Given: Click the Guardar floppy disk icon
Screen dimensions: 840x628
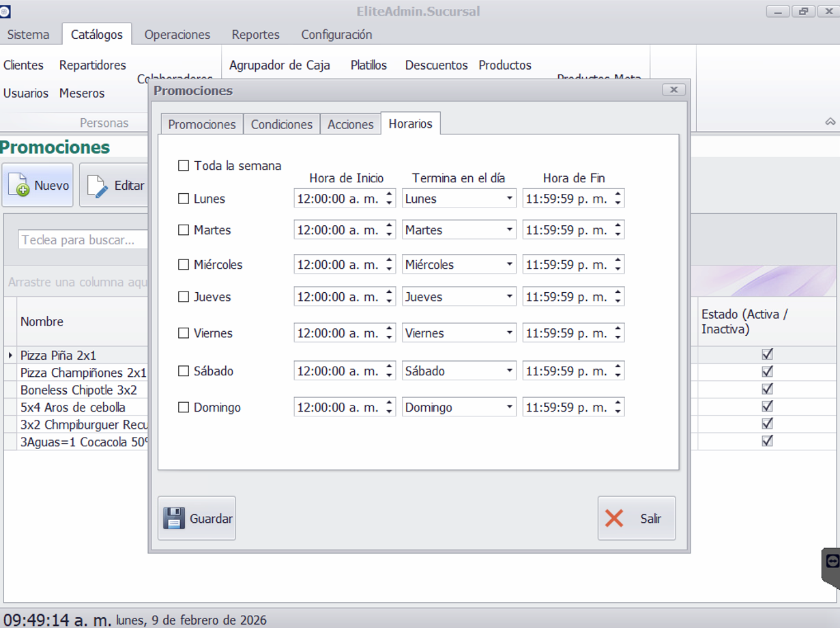Looking at the screenshot, I should pos(174,519).
